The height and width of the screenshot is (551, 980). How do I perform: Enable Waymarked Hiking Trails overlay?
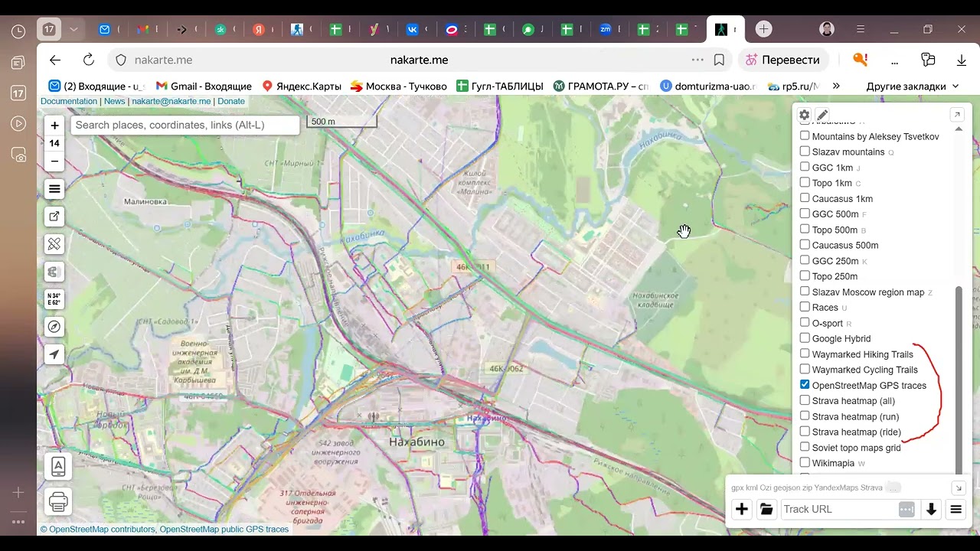805,354
